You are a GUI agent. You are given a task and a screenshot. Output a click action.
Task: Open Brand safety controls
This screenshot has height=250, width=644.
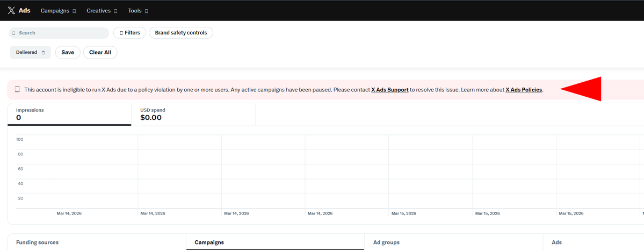click(180, 33)
